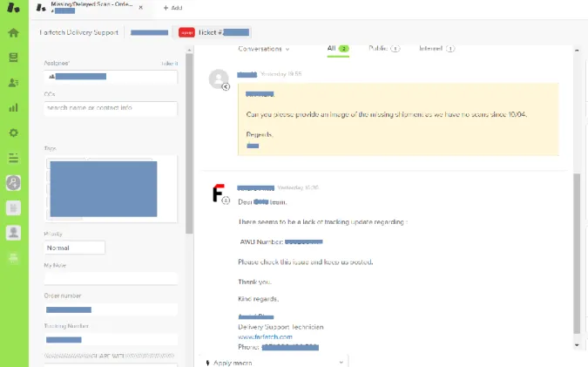Select the Missing/Delayed Scan ticket tab

(x=90, y=8)
